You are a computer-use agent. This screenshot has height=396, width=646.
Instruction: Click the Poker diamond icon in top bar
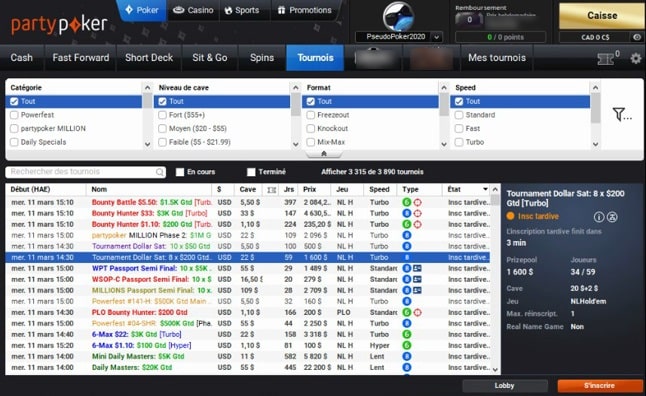[x=129, y=9]
